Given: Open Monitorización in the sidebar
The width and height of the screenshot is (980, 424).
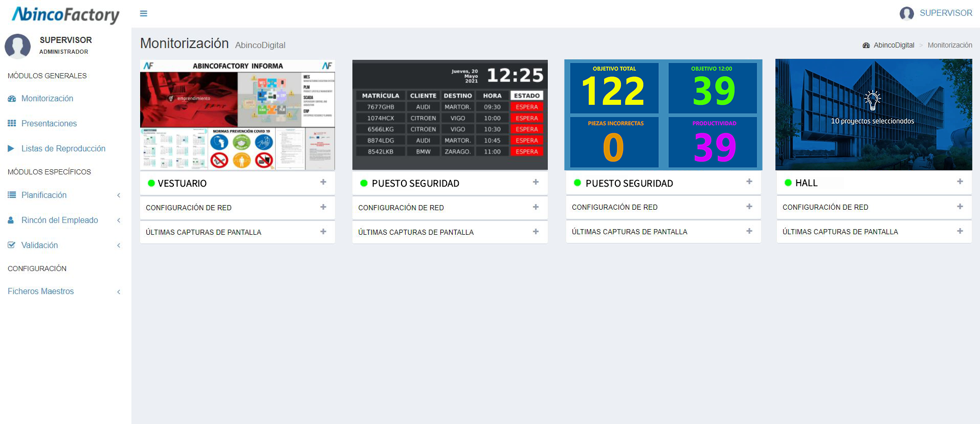Looking at the screenshot, I should (x=47, y=99).
